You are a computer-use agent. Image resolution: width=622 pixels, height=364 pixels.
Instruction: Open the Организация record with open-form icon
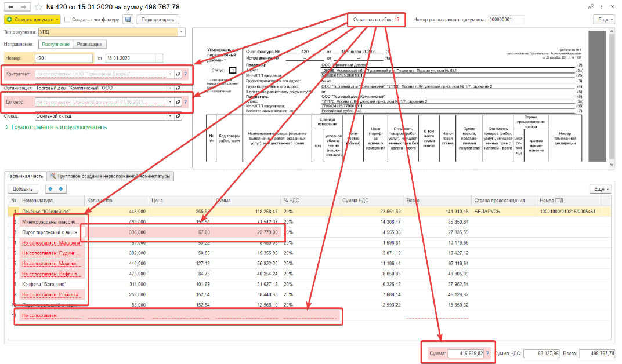pos(178,88)
